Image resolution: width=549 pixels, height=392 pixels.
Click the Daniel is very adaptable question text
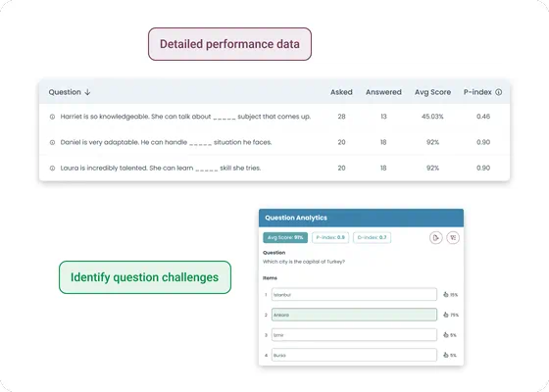coord(166,142)
